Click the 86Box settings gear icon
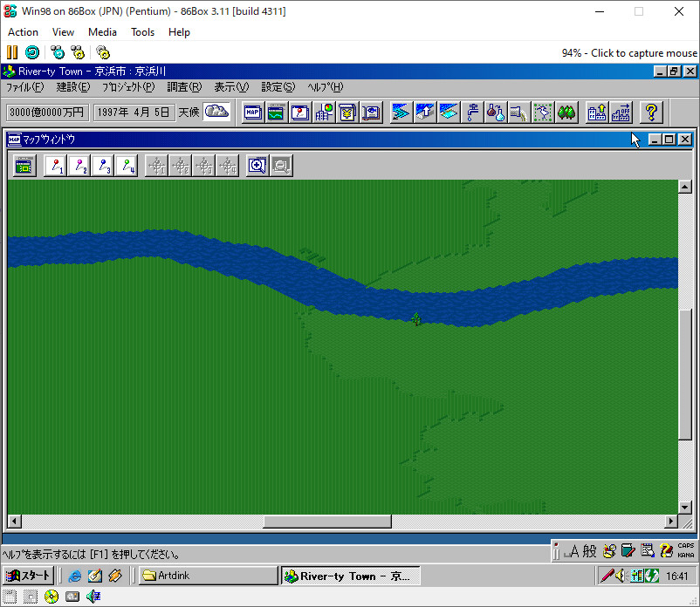Screen dimensions: 700x607 [x=103, y=52]
